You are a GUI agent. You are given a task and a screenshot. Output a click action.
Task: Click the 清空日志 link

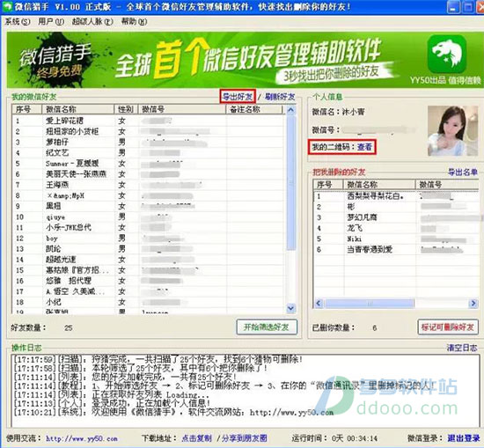coord(462,348)
